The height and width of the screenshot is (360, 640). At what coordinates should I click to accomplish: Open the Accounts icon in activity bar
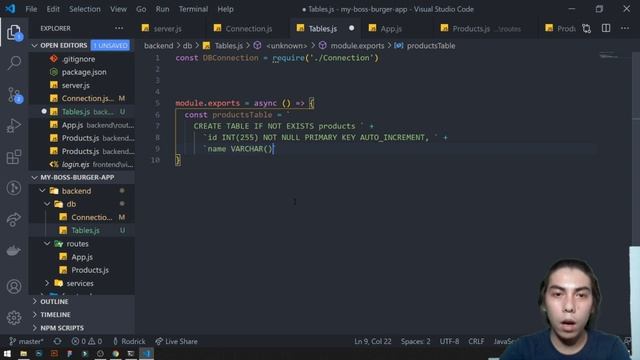point(14,287)
